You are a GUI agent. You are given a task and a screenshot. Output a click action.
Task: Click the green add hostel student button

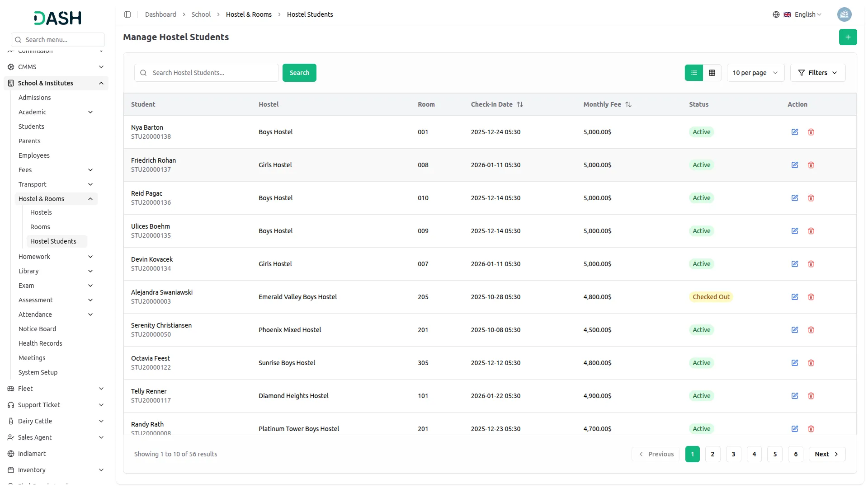point(848,37)
